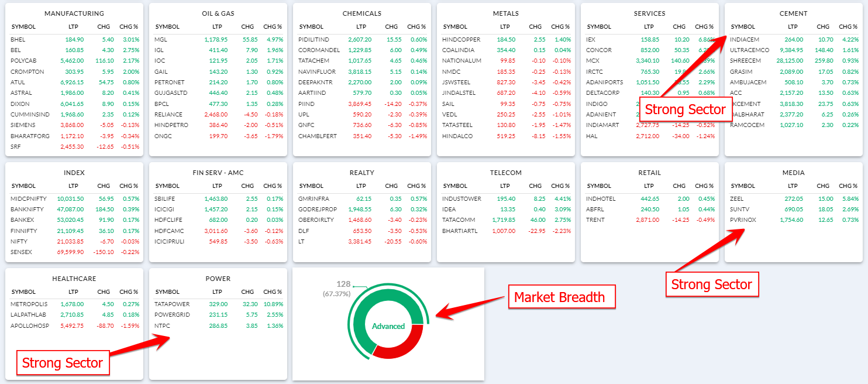Click SUNTV in Media panel
868x384 pixels.
(739, 209)
